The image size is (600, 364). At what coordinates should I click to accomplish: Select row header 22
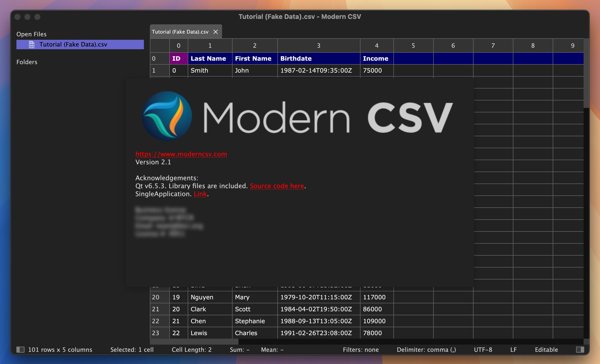[x=160, y=321]
